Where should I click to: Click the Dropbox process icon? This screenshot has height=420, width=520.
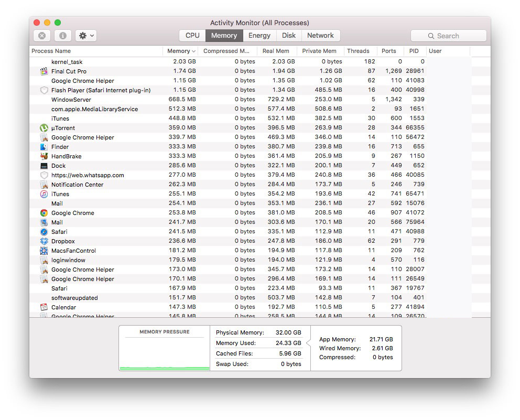(x=44, y=241)
